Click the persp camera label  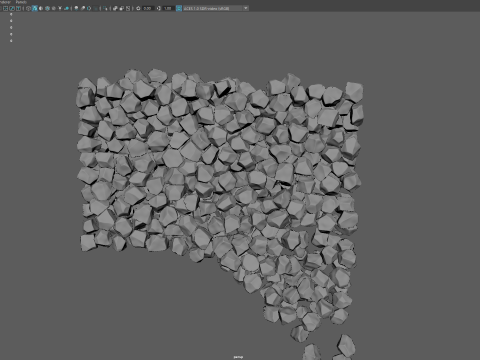[238, 357]
